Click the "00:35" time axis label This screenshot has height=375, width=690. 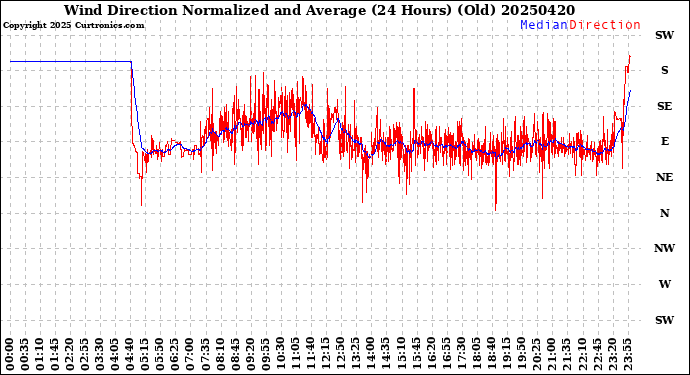[x=25, y=354]
